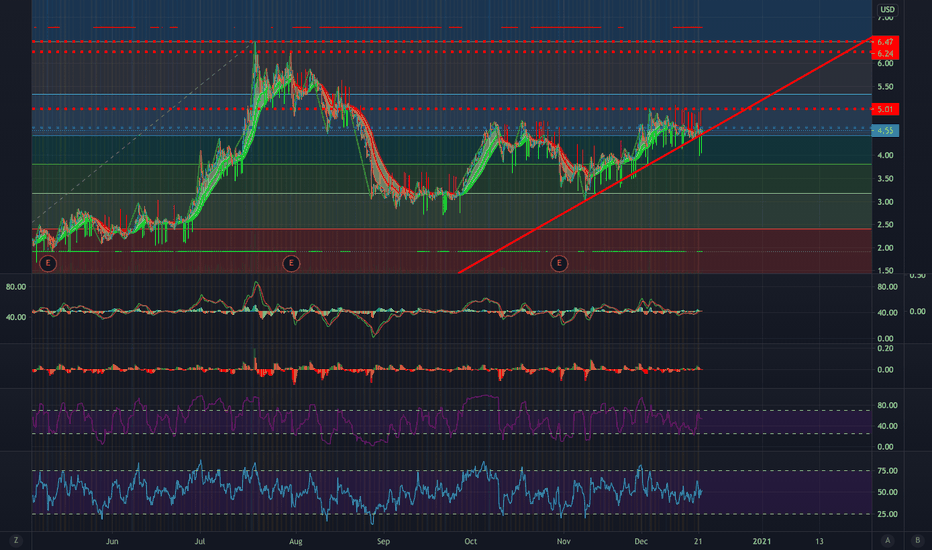This screenshot has width=932, height=550.
Task: Open the USD currency selector
Action: [887, 10]
